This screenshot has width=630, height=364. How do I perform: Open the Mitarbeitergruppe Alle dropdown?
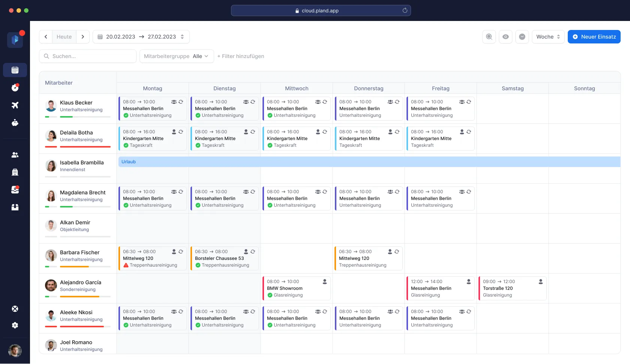[x=177, y=56]
